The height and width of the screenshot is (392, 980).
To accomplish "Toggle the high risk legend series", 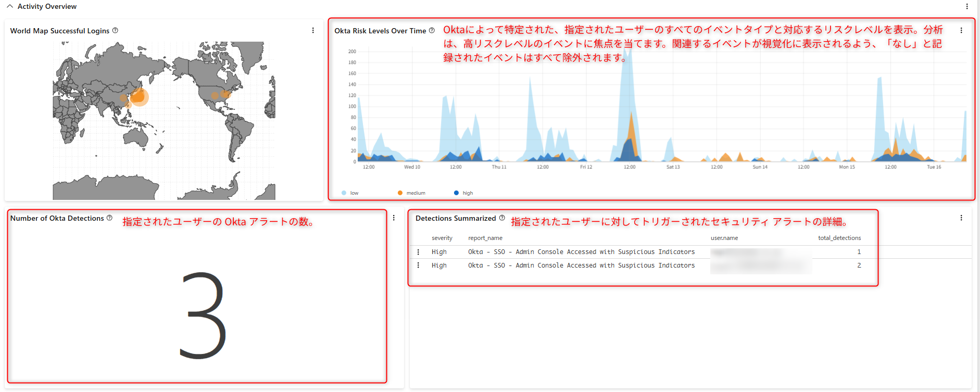I will tap(463, 193).
